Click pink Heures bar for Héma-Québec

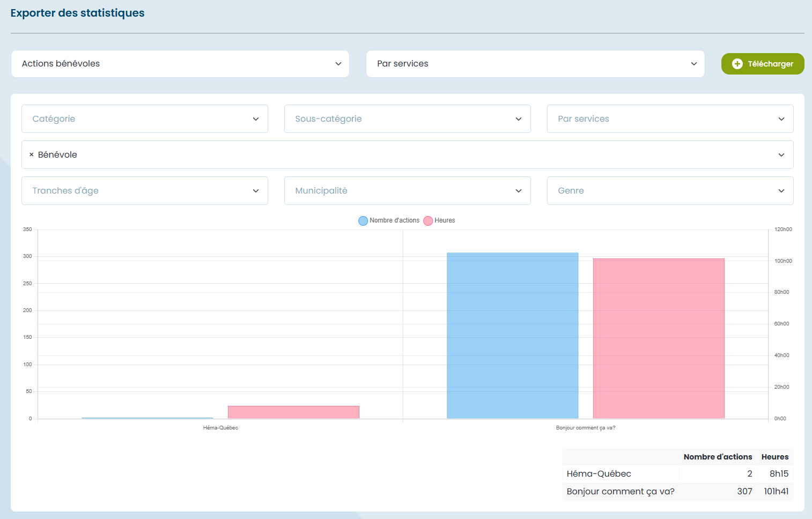tap(293, 412)
